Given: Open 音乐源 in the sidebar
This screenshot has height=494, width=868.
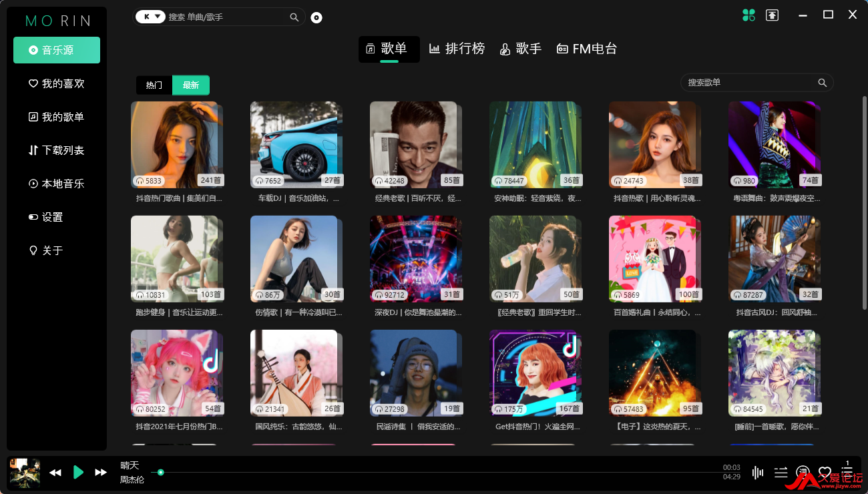Looking at the screenshot, I should pyautogui.click(x=57, y=50).
